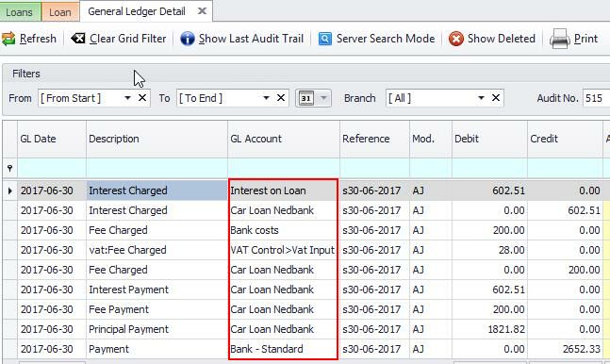This screenshot has height=364, width=610.
Task: Switch to the Loan tab
Action: 60,11
